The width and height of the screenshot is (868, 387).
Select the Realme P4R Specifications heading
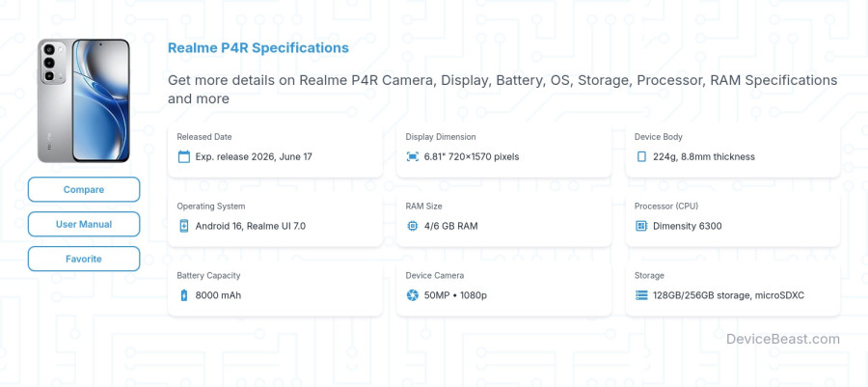(258, 48)
